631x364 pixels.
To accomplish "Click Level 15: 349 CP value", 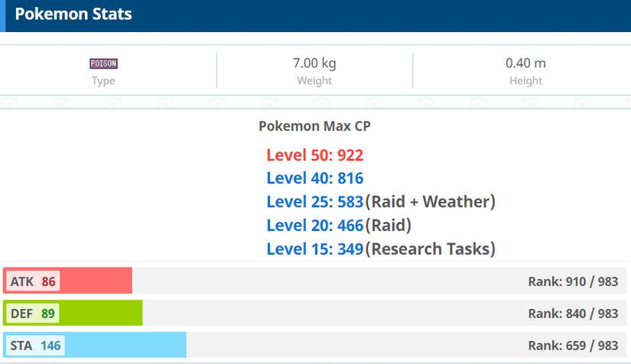I will pyautogui.click(x=314, y=249).
